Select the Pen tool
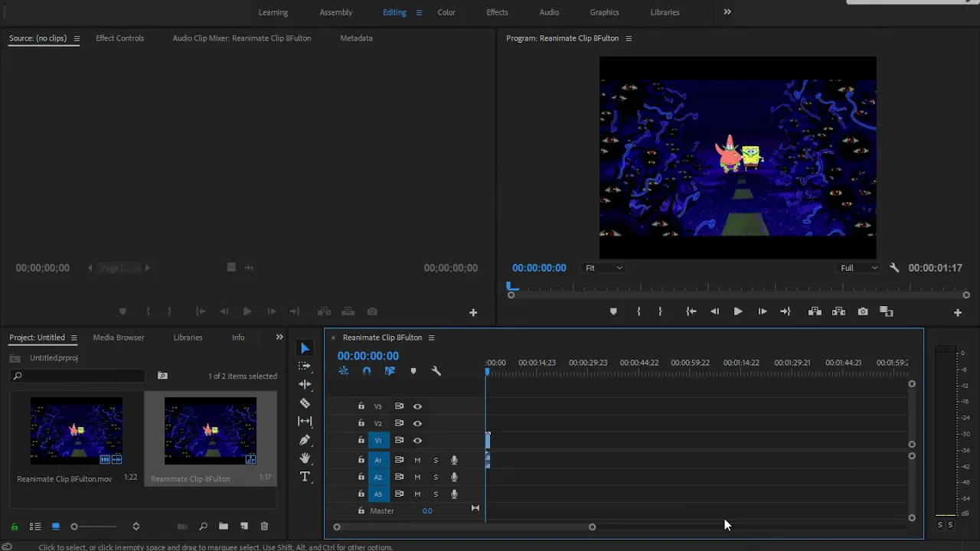Screen dimensions: 980x551 click(x=305, y=440)
